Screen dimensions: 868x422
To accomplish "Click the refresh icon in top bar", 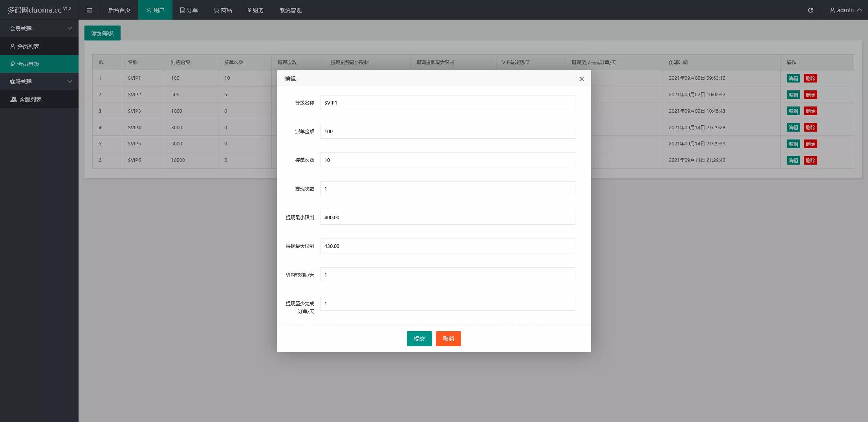I will (810, 10).
